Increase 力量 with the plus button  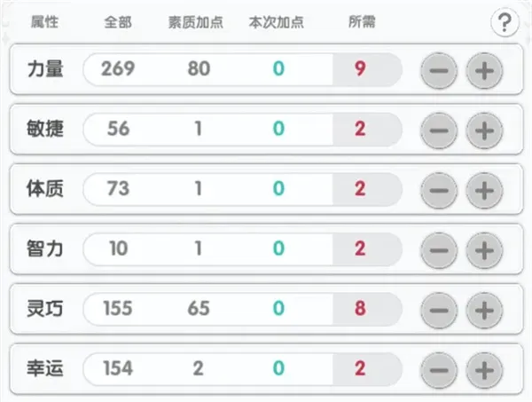pos(483,70)
